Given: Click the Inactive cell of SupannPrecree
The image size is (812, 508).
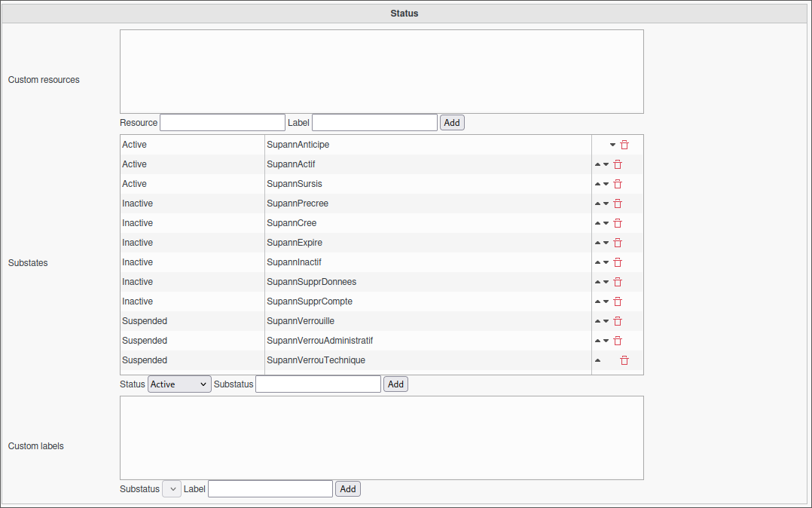Looking at the screenshot, I should [x=192, y=204].
